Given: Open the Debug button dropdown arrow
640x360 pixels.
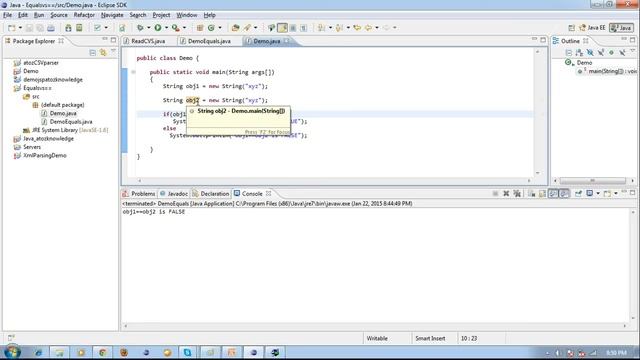Looking at the screenshot, I should click(148, 28).
